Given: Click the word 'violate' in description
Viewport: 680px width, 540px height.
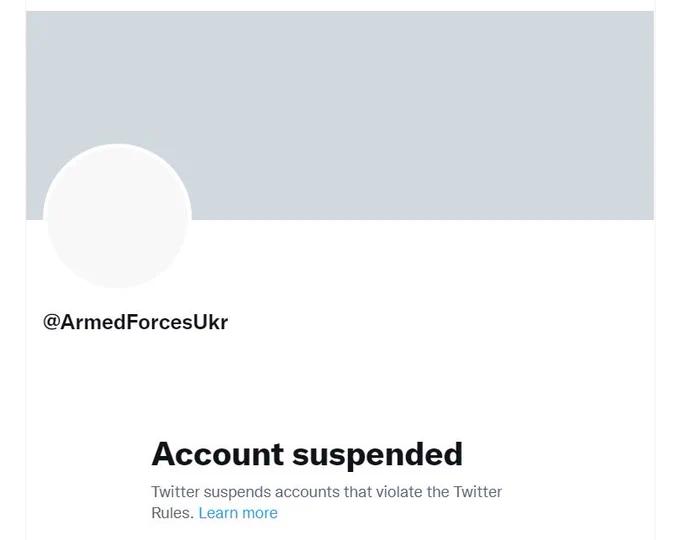Looking at the screenshot, I should [x=399, y=492].
